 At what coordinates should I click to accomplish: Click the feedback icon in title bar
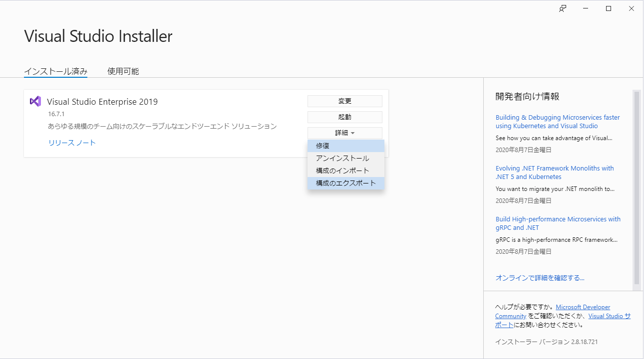(563, 8)
